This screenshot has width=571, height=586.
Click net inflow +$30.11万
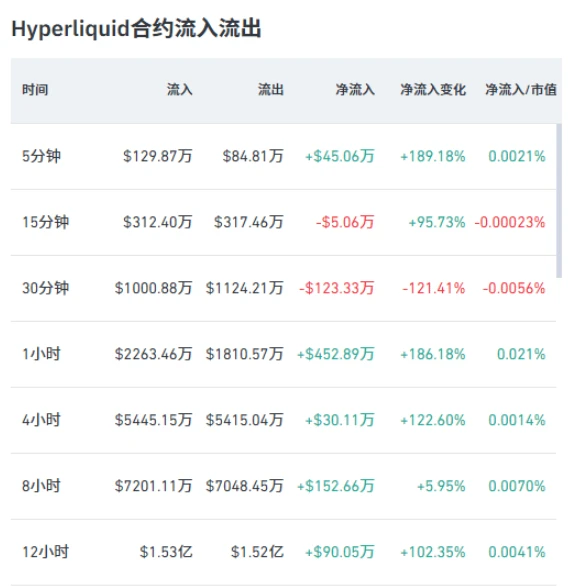point(340,420)
